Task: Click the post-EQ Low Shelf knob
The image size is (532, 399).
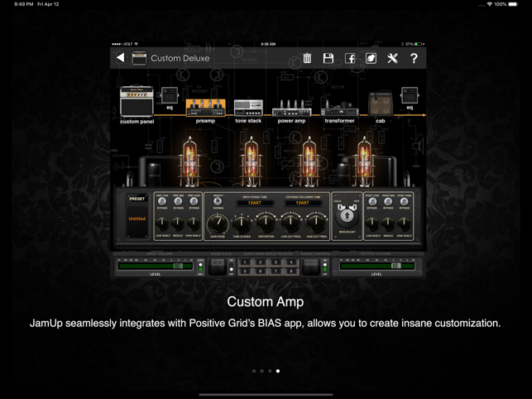Action: pos(372,224)
